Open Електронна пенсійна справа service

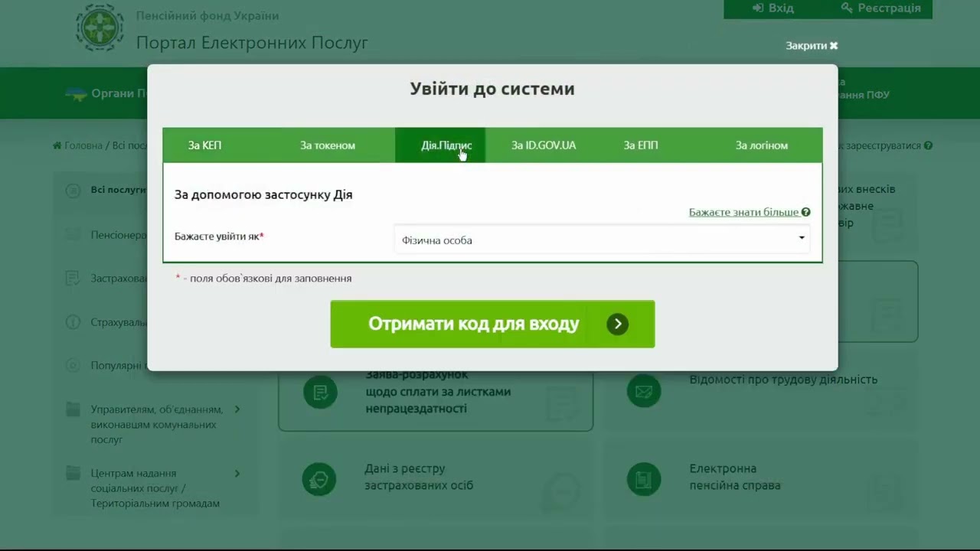click(x=735, y=477)
